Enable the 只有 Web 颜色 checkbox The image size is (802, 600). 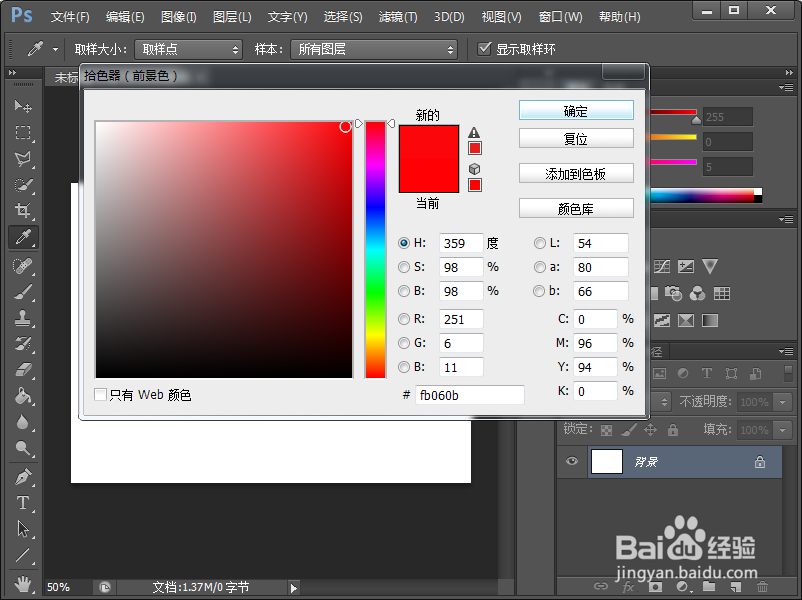pos(99,394)
